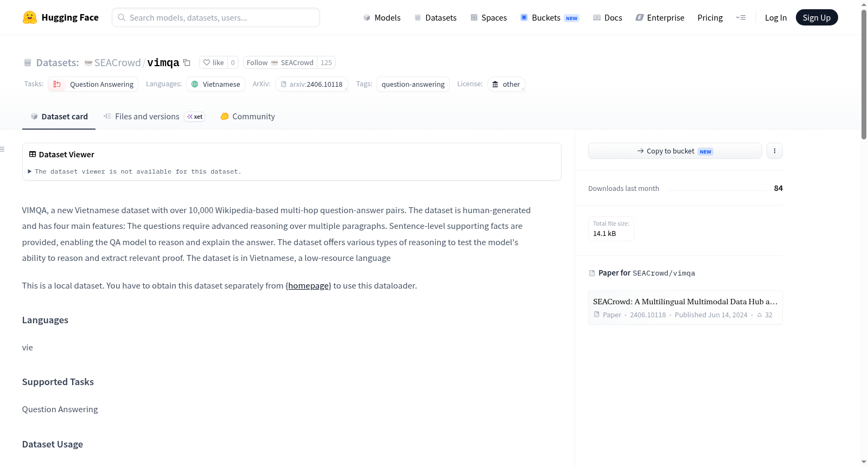This screenshot has width=868, height=467.
Task: Open the arxiv:2406.10118 paper tag
Action: (311, 84)
